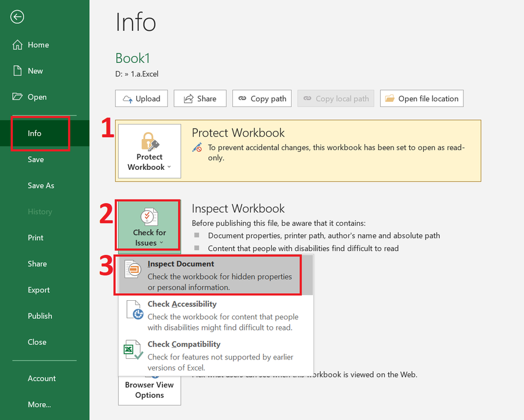Open More... in the sidebar
The image size is (524, 420).
(x=45, y=404)
